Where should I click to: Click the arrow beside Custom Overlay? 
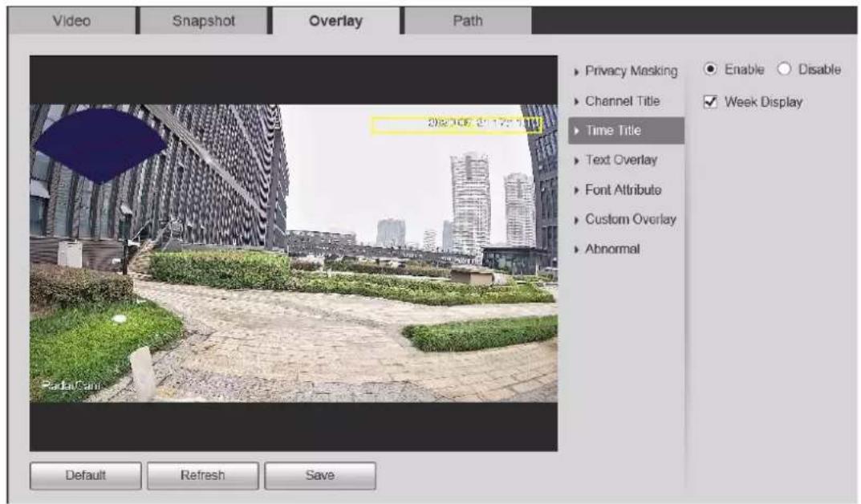(x=577, y=220)
